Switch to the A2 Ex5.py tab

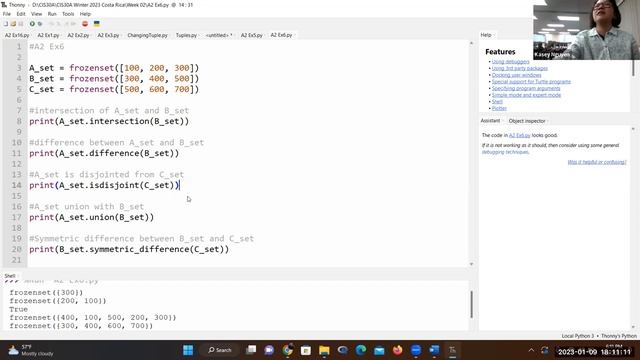tap(251, 35)
